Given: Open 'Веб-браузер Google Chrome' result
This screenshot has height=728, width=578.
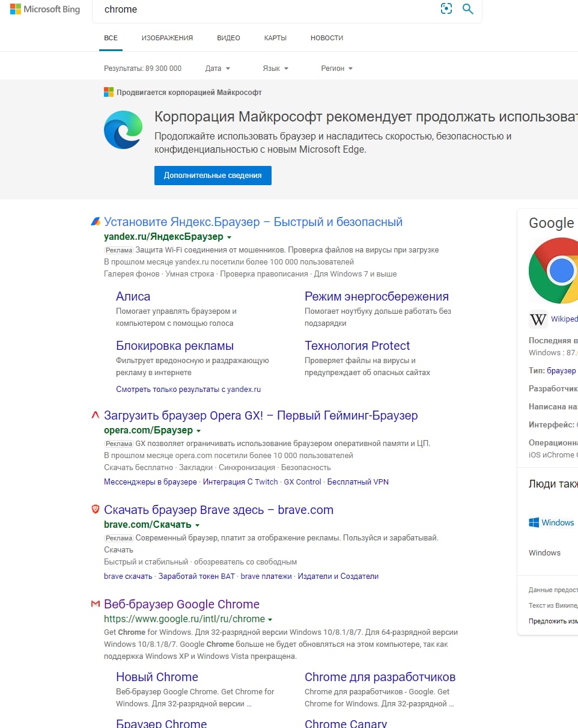Looking at the screenshot, I should pos(181,604).
